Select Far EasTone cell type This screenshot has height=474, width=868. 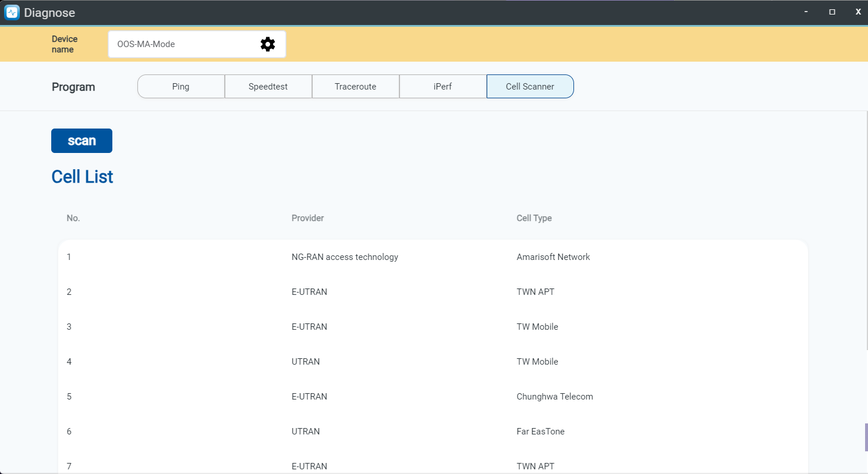[x=540, y=432]
